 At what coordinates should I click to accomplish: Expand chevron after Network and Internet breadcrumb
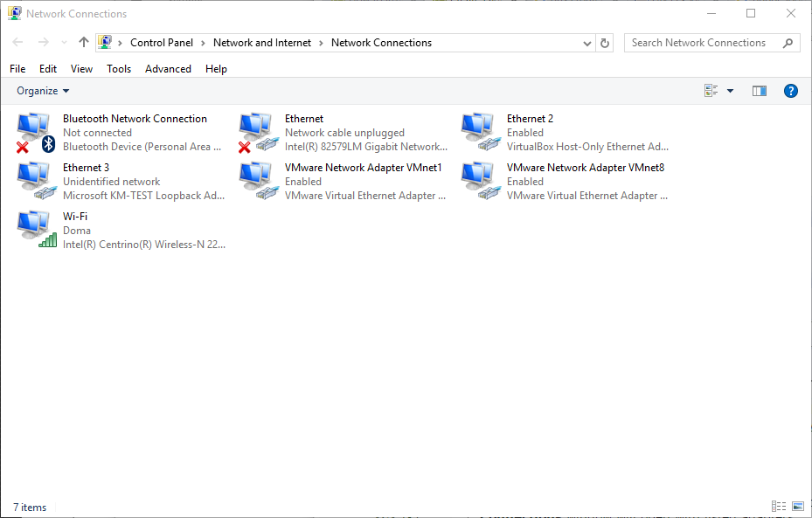[321, 44]
